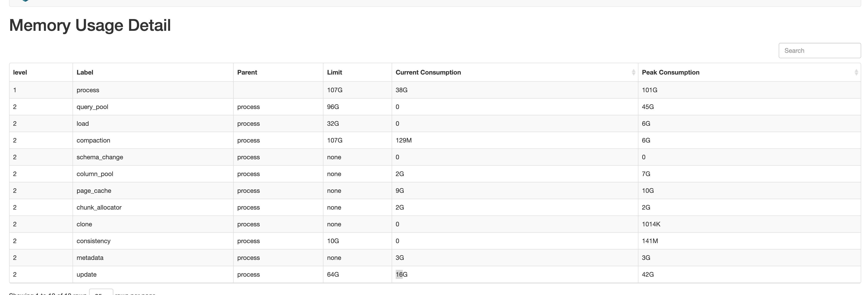Select the page_cache label cell
The image size is (868, 295).
pyautogui.click(x=94, y=191)
